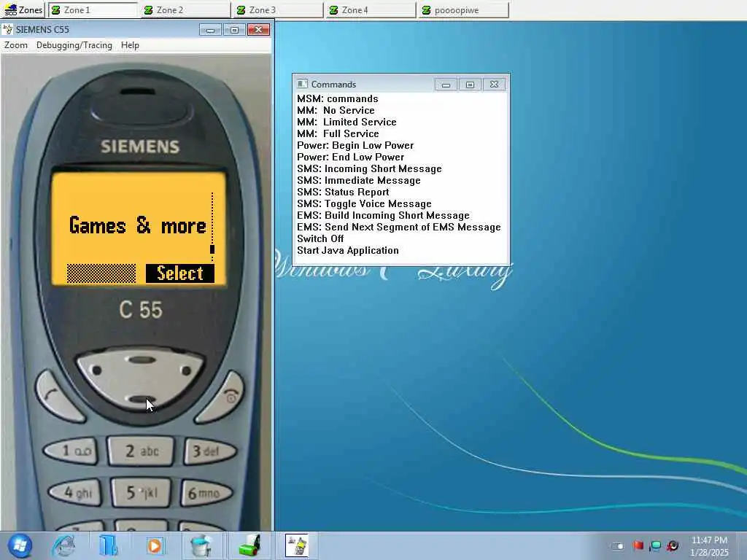
Task: Select 'SMS: Incoming Short Message' command
Action: [x=369, y=168]
